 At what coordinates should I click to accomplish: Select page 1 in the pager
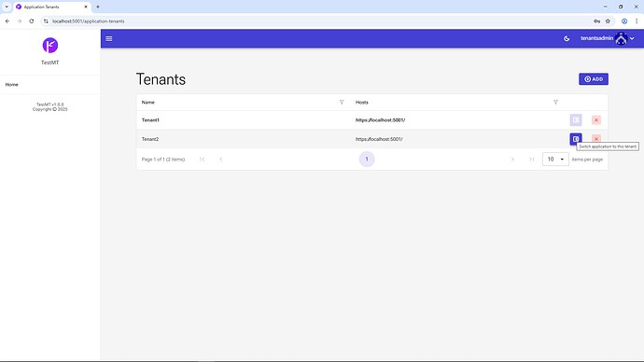tap(367, 160)
